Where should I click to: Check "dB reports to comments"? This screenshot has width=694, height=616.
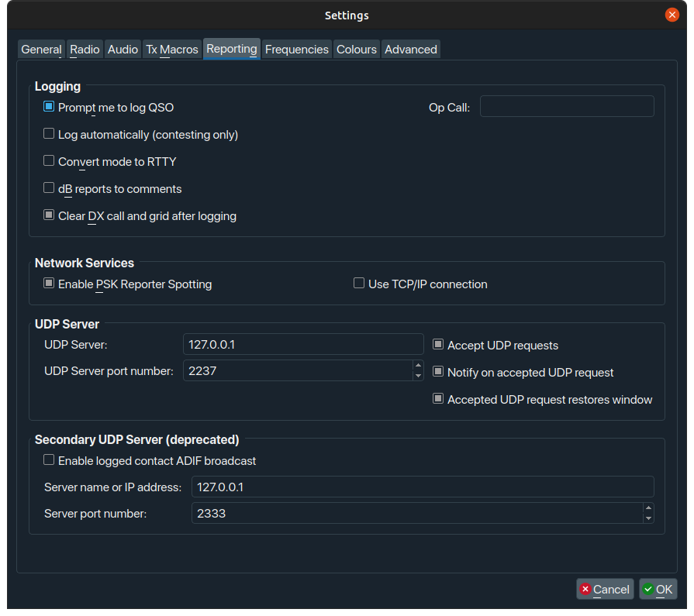point(49,188)
